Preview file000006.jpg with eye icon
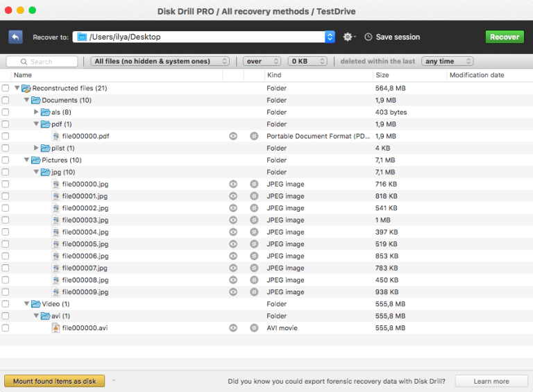This screenshot has height=392, width=533. (233, 256)
